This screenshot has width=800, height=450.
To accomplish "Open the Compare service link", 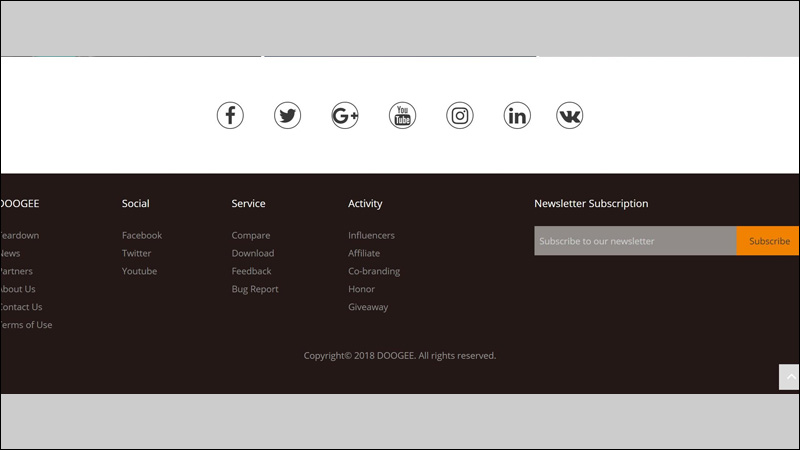I will coord(251,235).
